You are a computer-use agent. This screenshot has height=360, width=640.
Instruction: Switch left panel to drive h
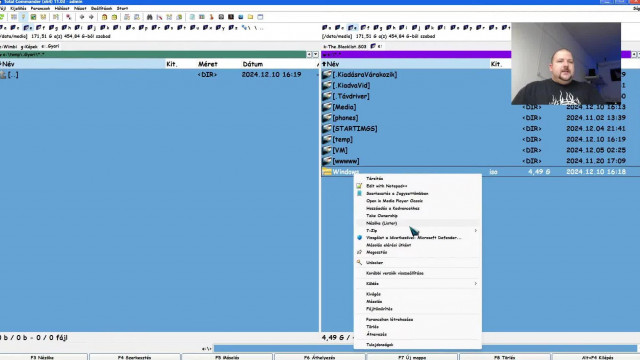click(66, 28)
